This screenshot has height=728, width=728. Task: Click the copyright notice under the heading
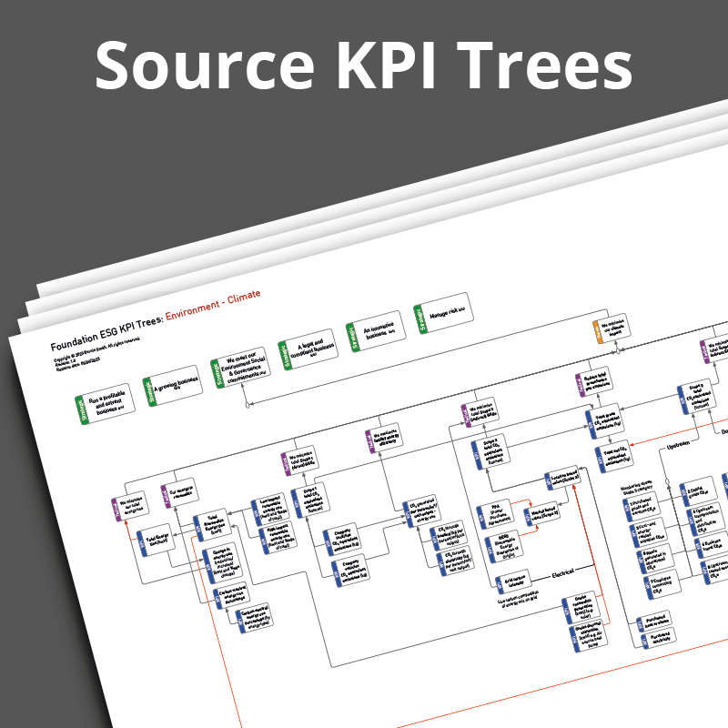pos(96,351)
